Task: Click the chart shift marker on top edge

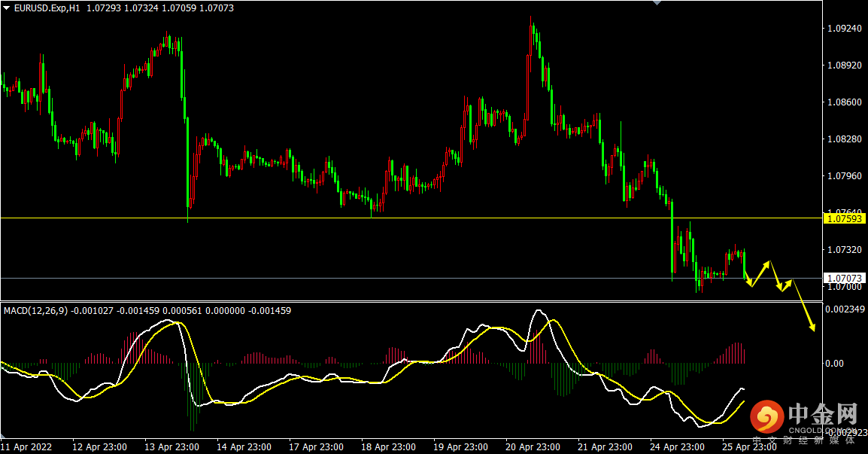Action: tap(657, 3)
